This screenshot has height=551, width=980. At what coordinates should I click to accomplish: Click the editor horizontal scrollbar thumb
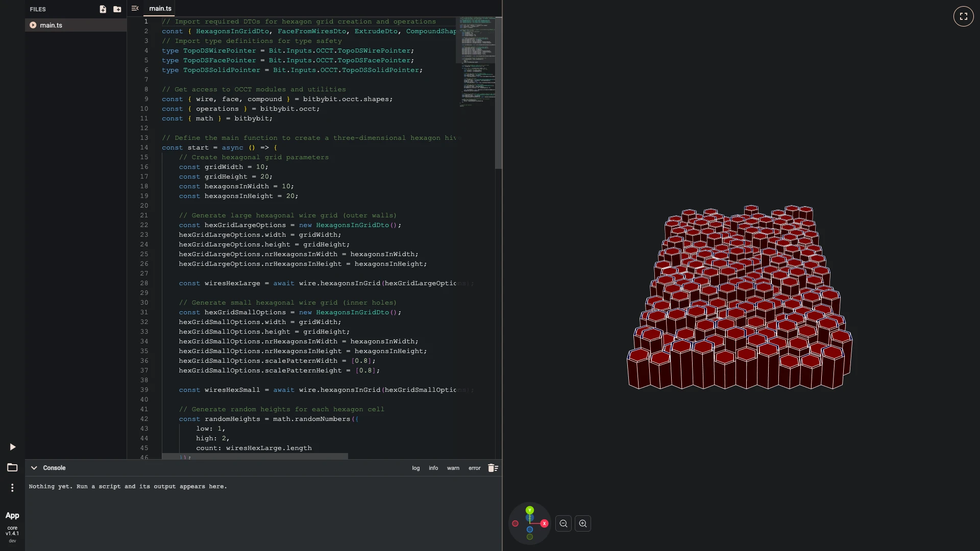pos(255,456)
